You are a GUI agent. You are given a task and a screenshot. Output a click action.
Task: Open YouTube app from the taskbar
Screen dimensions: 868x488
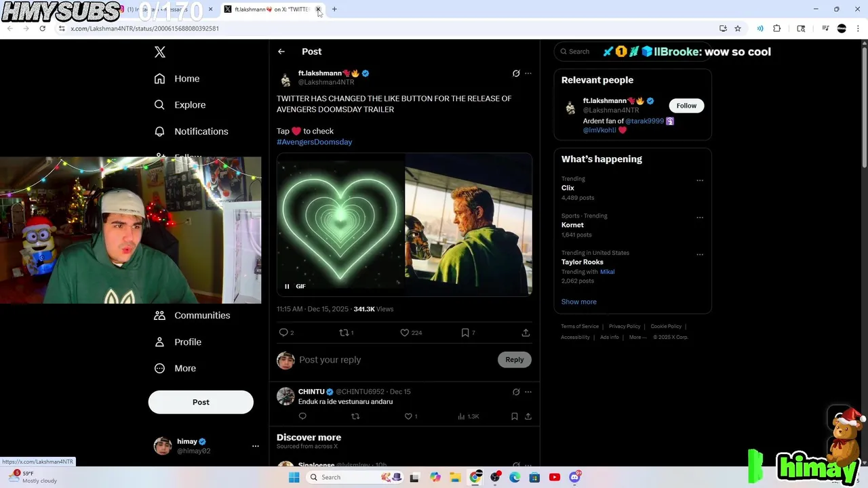(555, 477)
